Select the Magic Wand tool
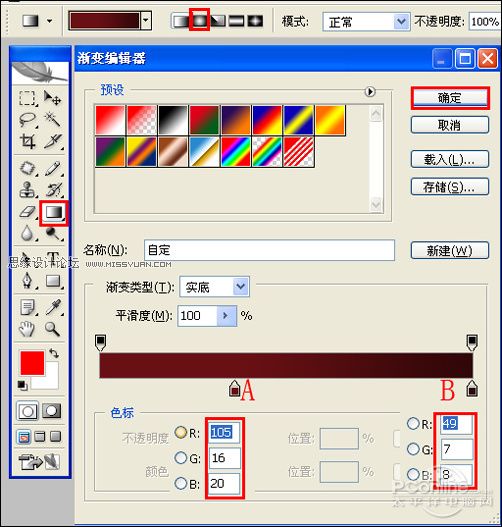The image size is (502, 527). pos(52,120)
